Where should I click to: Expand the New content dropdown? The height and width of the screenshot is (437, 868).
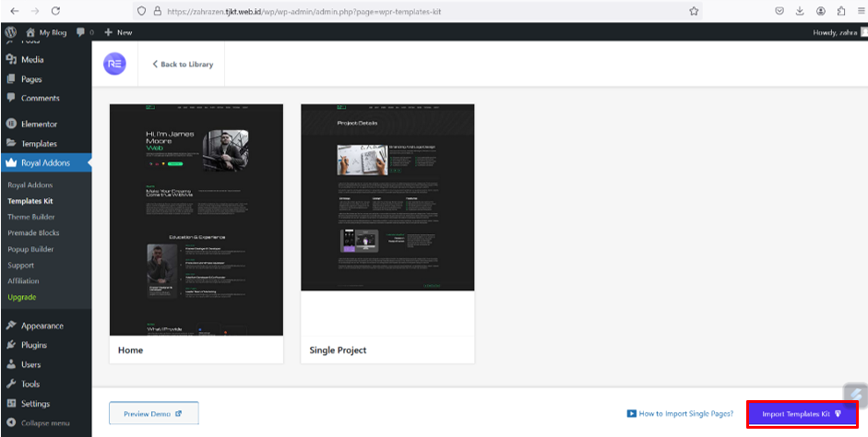point(118,32)
